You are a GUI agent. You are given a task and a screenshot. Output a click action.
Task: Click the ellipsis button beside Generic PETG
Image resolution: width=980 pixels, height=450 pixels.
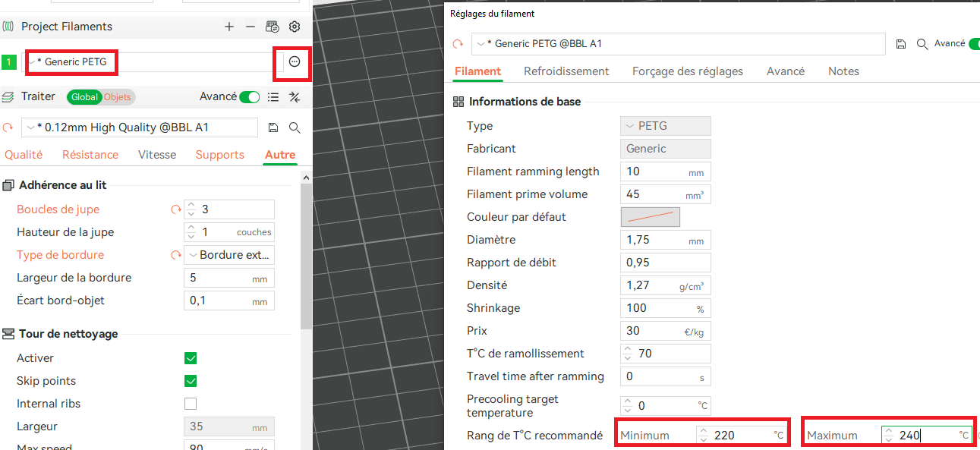point(295,61)
